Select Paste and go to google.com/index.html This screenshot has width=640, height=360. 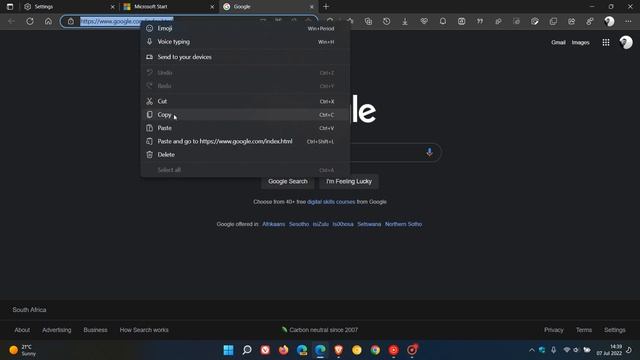245,141
